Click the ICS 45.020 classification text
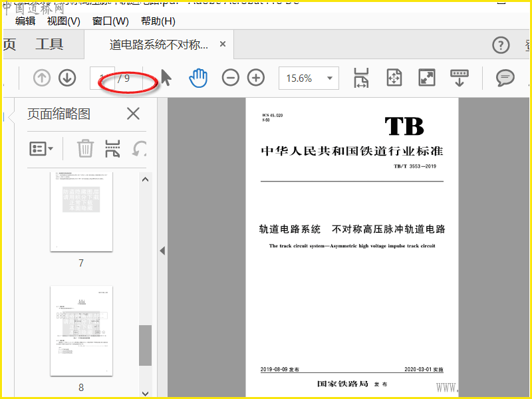This screenshot has width=532, height=399. point(273,115)
